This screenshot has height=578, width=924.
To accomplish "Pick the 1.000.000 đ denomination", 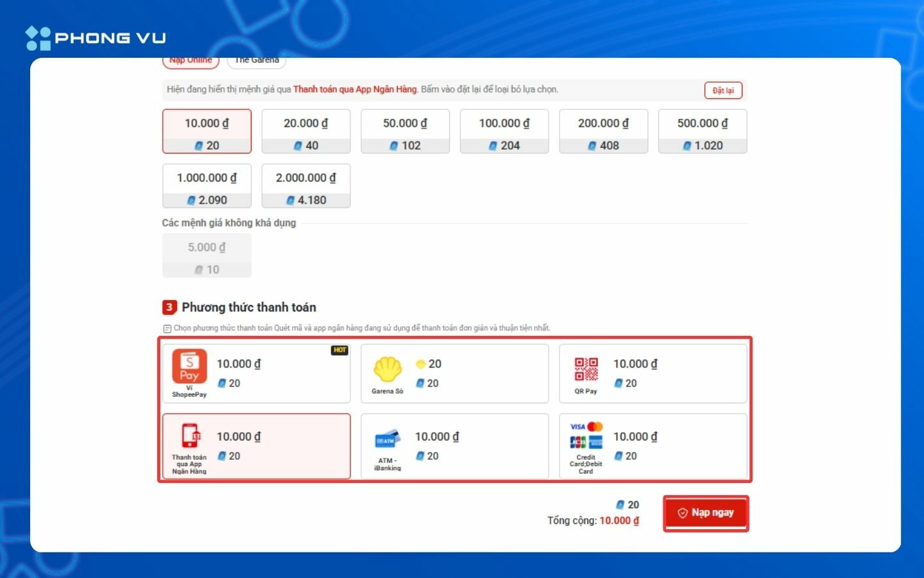I will (207, 186).
